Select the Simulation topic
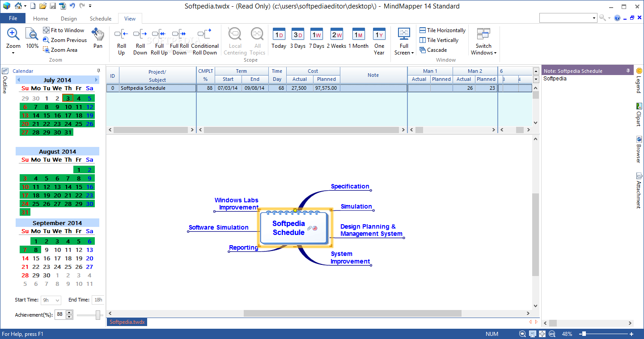Screen dimensions: 644x339 click(x=356, y=206)
